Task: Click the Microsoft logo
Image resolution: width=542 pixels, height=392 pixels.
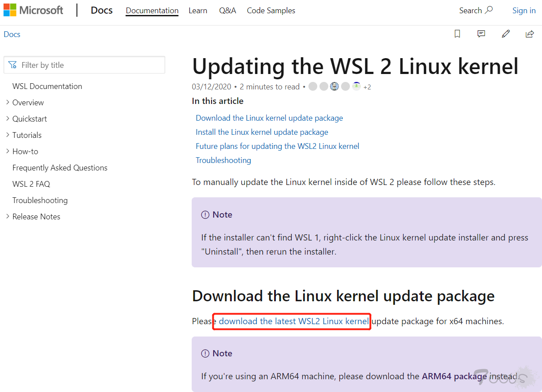Action: (x=33, y=10)
